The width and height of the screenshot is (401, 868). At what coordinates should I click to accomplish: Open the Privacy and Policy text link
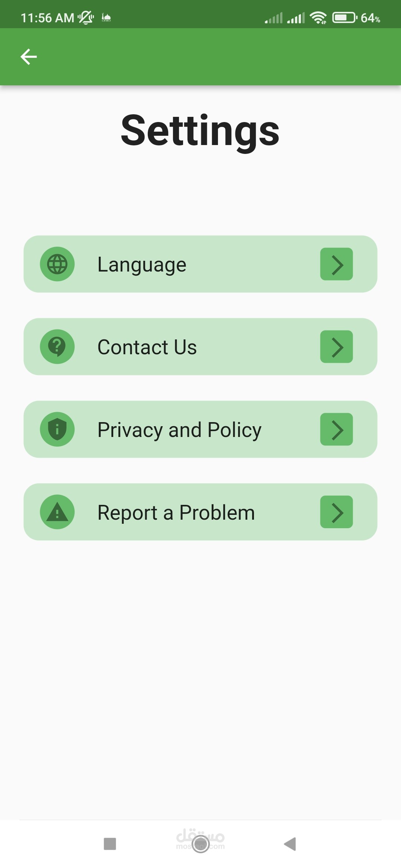[x=179, y=430]
